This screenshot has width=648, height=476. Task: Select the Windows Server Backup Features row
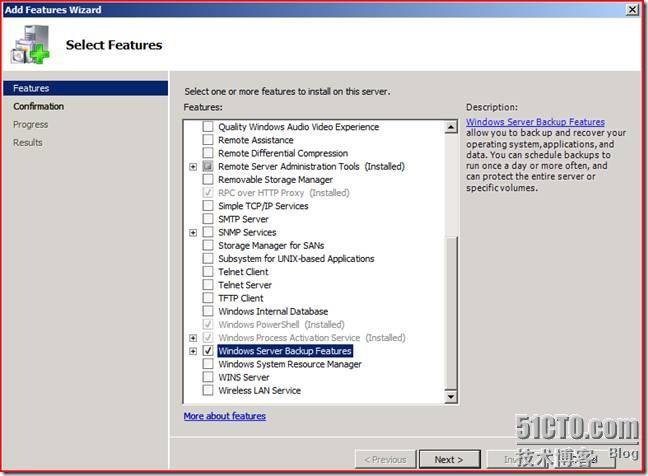(x=285, y=351)
